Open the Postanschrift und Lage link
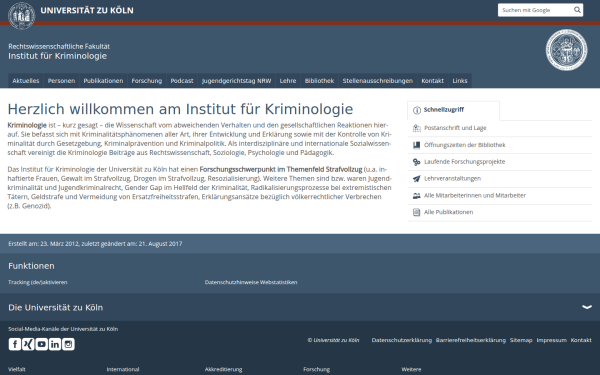The height and width of the screenshot is (375, 600). (455, 128)
